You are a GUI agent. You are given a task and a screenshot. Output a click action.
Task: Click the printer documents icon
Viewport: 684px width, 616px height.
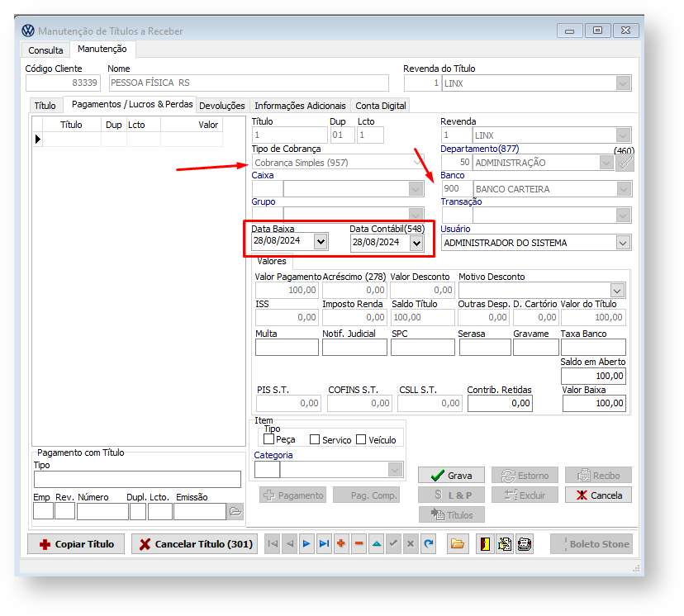pos(525,544)
